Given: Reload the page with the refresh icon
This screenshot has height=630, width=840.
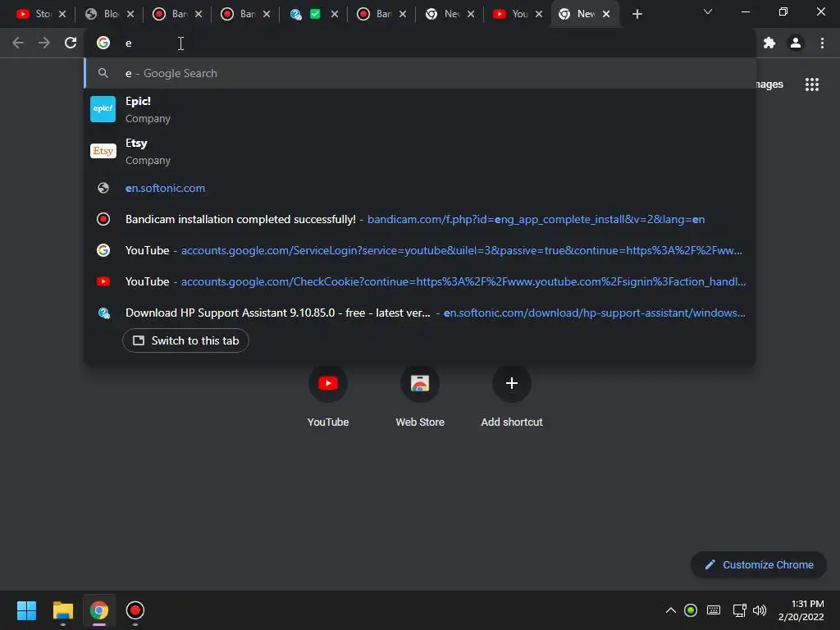Looking at the screenshot, I should tap(71, 43).
